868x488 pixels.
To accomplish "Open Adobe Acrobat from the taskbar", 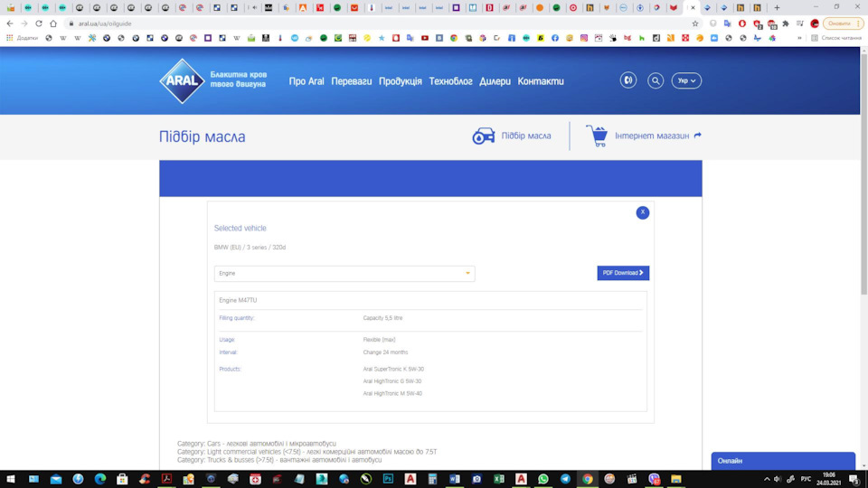I will click(166, 479).
